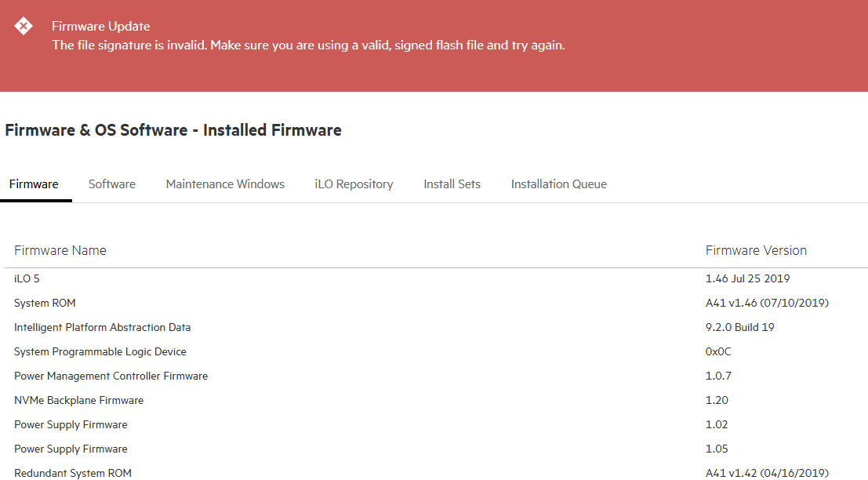Click the 1.0.7 version value

tap(718, 376)
